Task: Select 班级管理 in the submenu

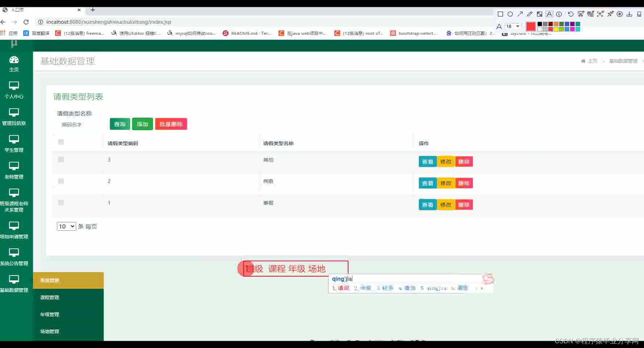Action: 68,280
